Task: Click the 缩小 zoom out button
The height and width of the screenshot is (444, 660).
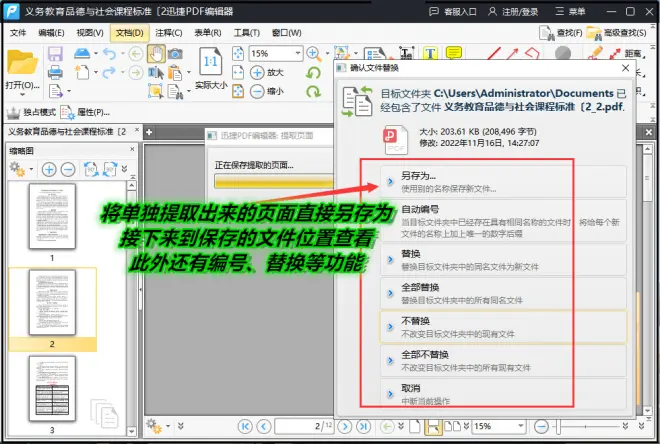Action: (267, 91)
